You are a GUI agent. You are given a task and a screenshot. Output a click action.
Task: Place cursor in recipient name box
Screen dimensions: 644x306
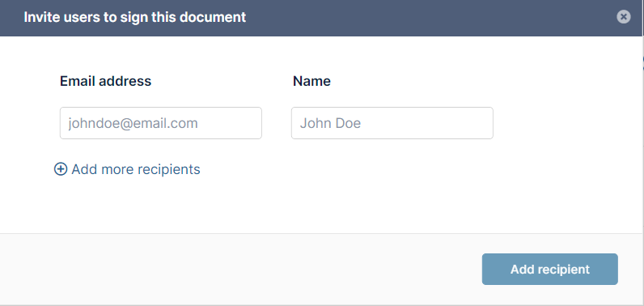pos(392,123)
